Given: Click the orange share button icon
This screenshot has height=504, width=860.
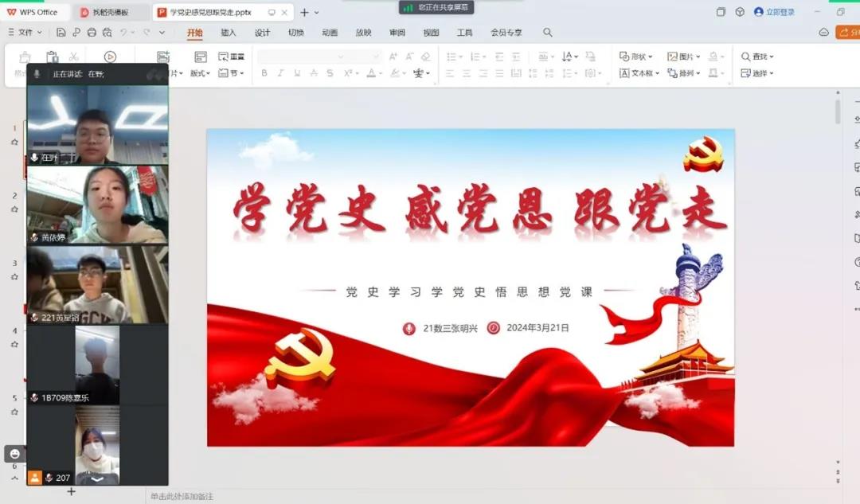Looking at the screenshot, I should [847, 33].
